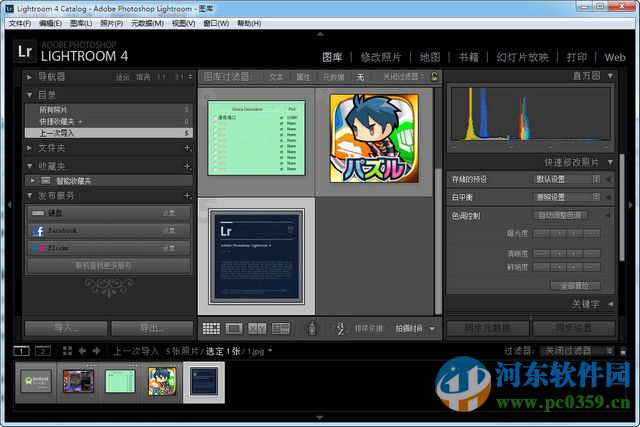Open 白平衡 white balance dropdown
The height and width of the screenshot is (427, 640).
point(566,197)
